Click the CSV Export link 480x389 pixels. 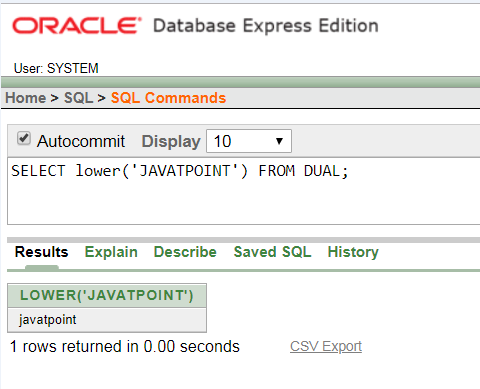(326, 346)
